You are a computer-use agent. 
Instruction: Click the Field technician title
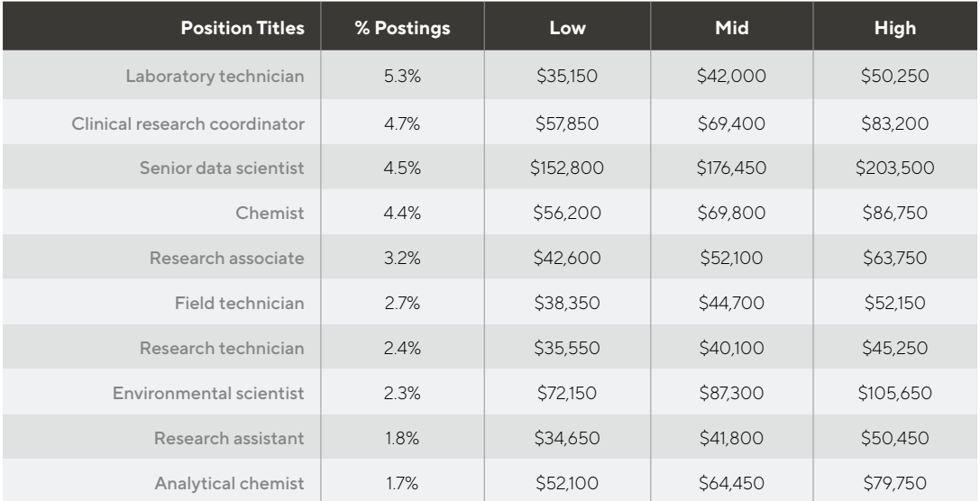click(240, 303)
